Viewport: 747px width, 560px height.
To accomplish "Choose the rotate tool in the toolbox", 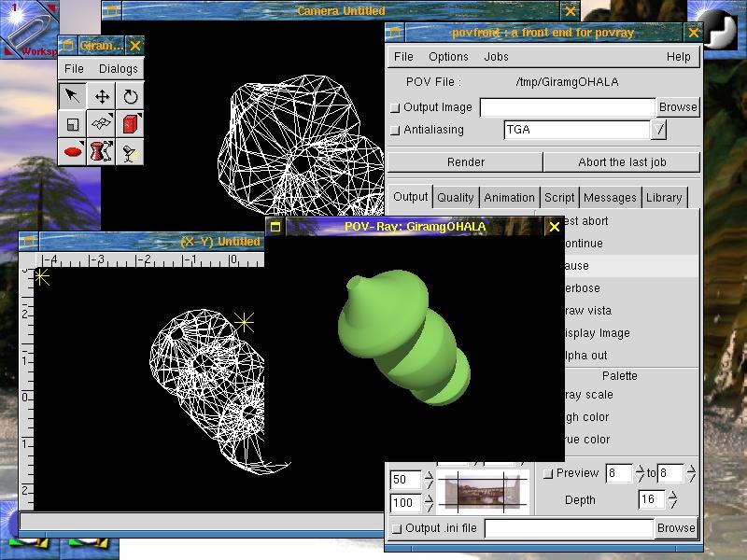I will (131, 96).
